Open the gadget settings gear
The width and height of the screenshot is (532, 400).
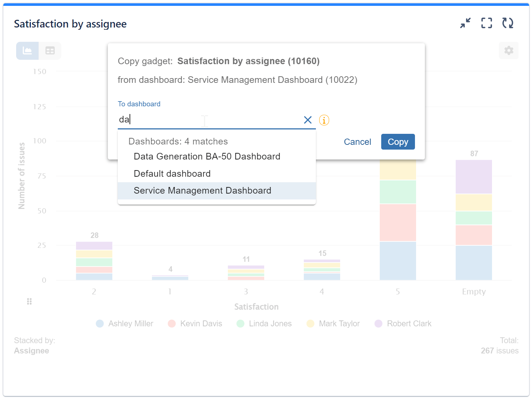click(x=509, y=51)
